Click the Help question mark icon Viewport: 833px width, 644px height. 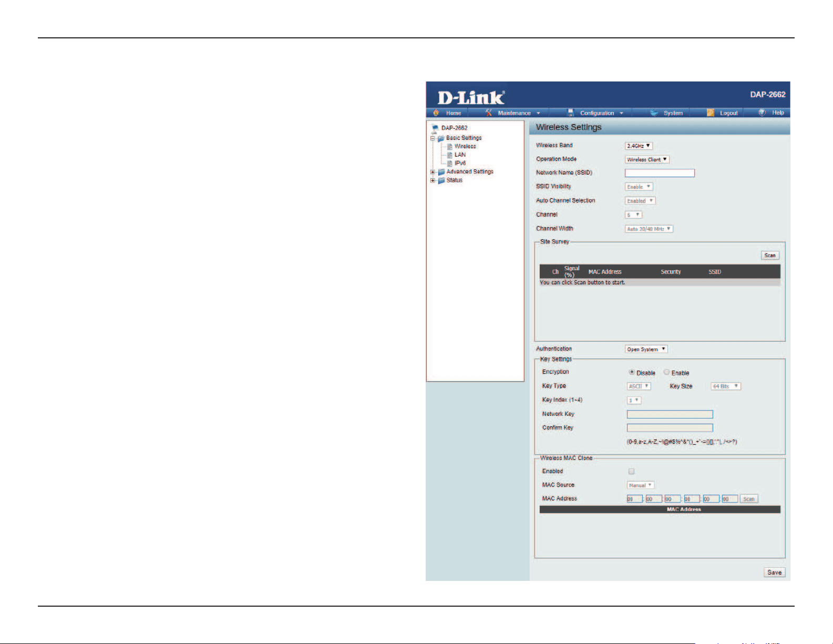[762, 113]
